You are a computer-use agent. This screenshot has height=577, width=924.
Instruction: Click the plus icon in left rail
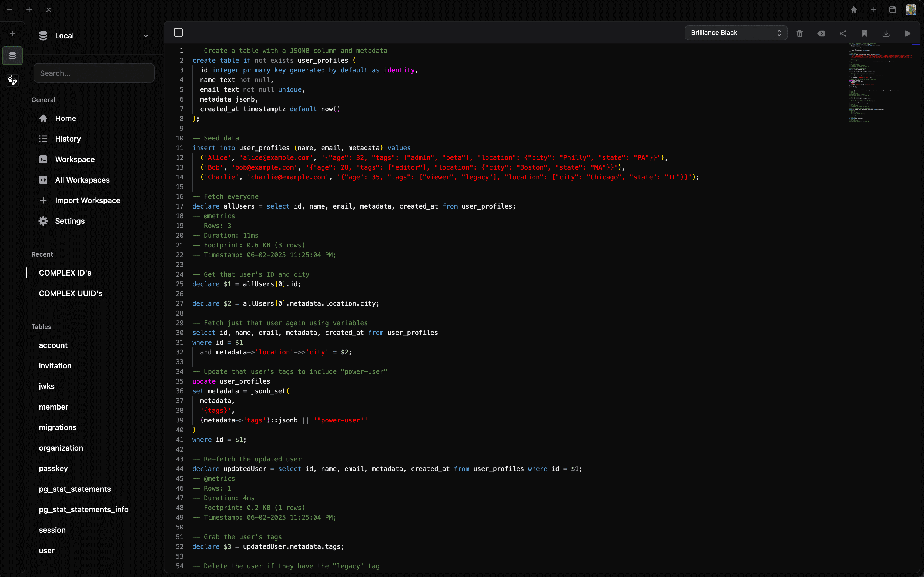point(12,33)
